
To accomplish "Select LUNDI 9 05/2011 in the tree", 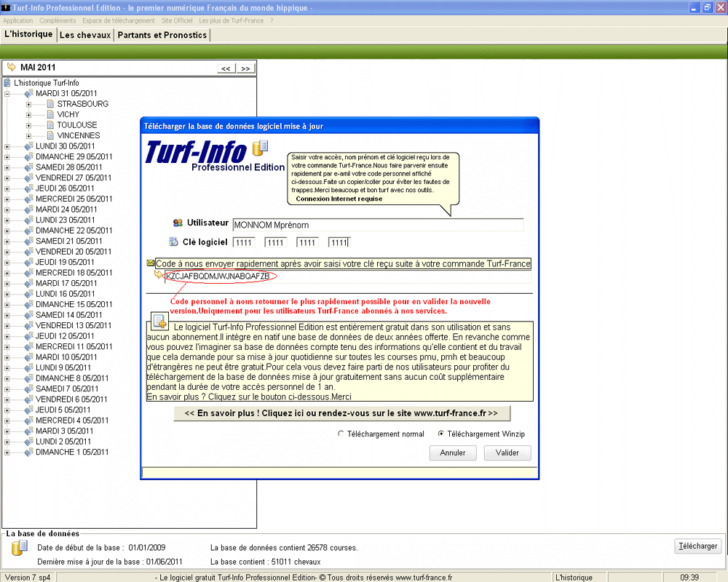I will pos(63,367).
